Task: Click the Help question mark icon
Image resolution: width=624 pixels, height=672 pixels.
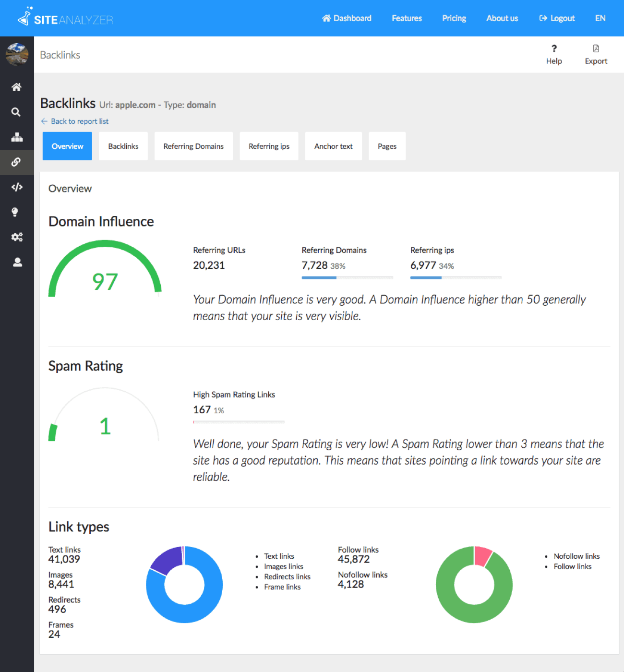Action: coord(554,48)
